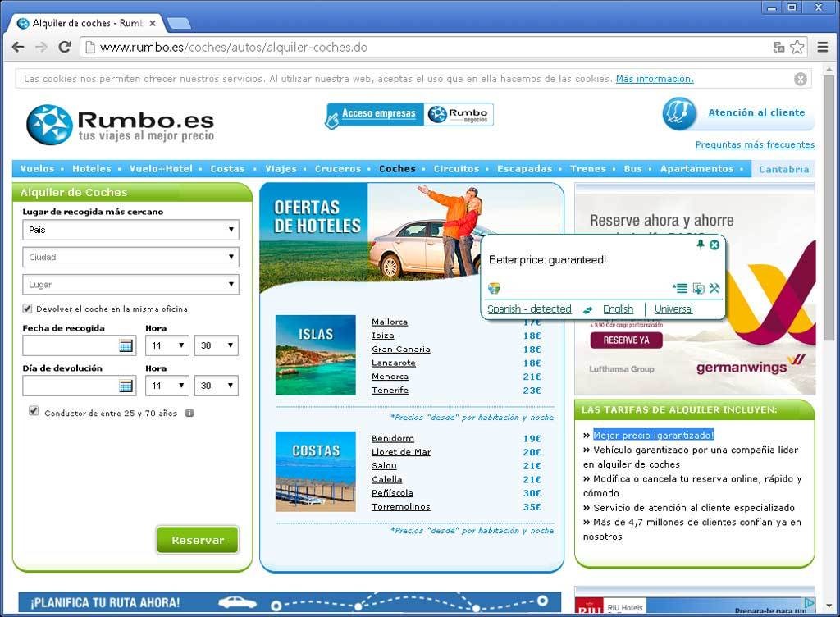
Task: Uncheck 'Devolver el coche en la misma oficina'
Action: (x=28, y=308)
